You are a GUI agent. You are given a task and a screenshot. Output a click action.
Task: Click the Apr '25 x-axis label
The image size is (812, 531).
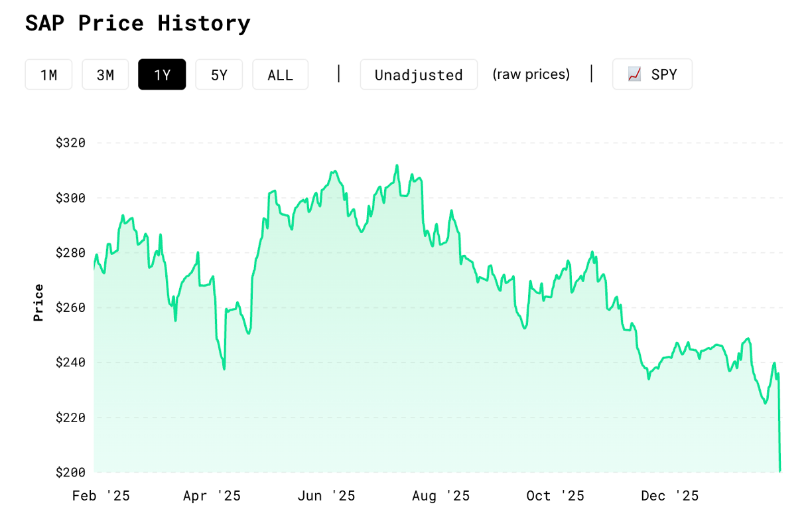tap(212, 496)
